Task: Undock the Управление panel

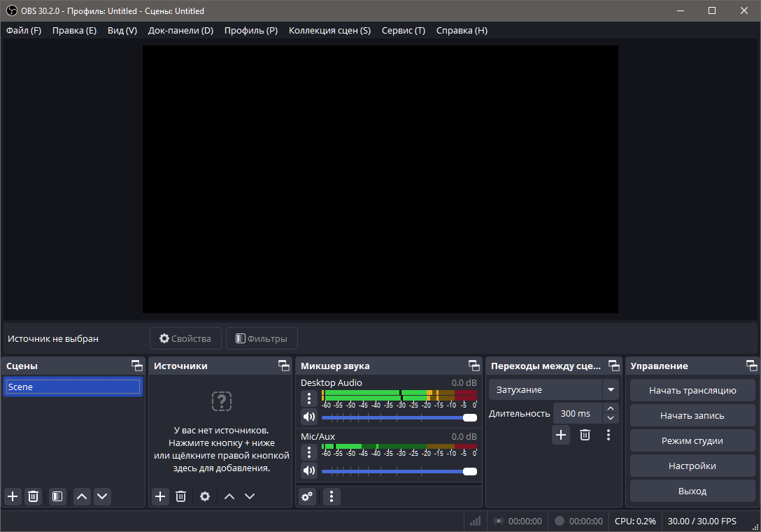Action: [x=752, y=366]
